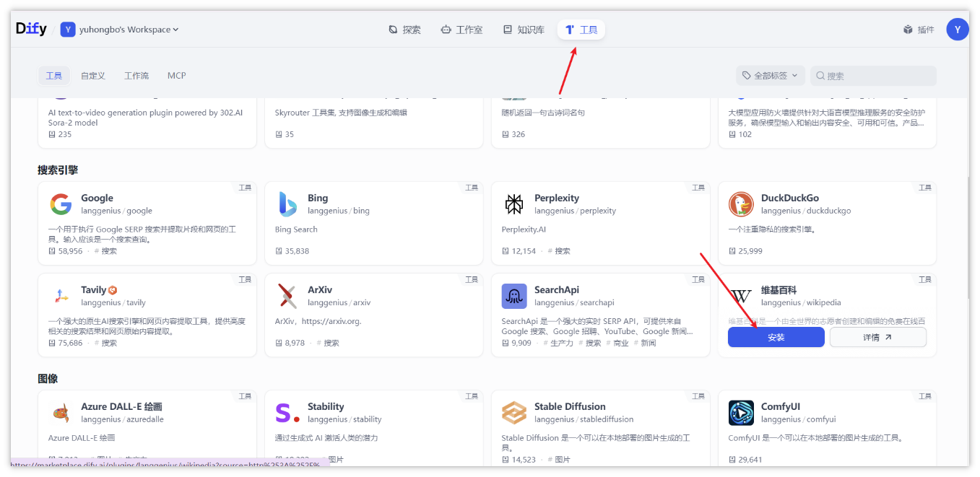Open the Stable Diffusion card title
The height and width of the screenshot is (477, 980).
(570, 406)
